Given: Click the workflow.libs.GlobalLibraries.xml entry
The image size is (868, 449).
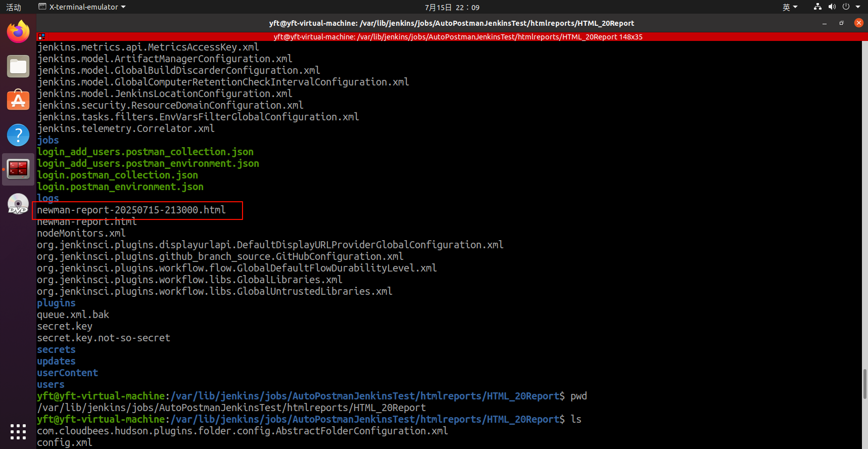Looking at the screenshot, I should pos(190,280).
